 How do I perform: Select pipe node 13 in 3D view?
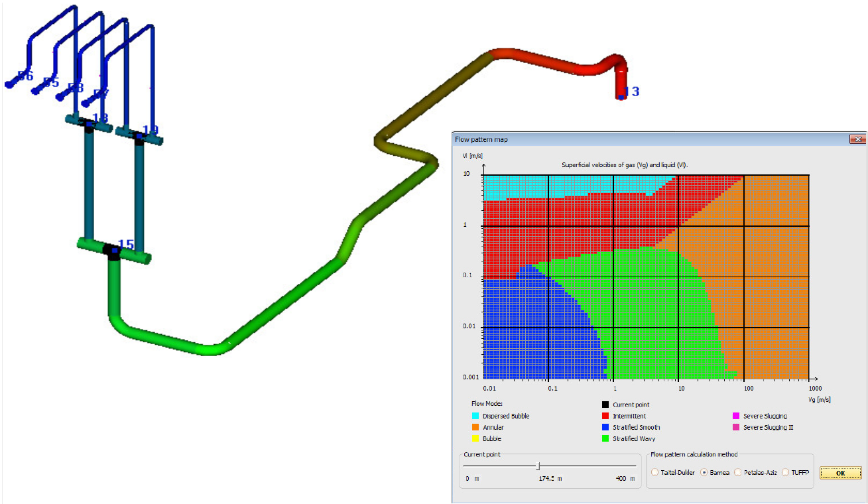(621, 97)
